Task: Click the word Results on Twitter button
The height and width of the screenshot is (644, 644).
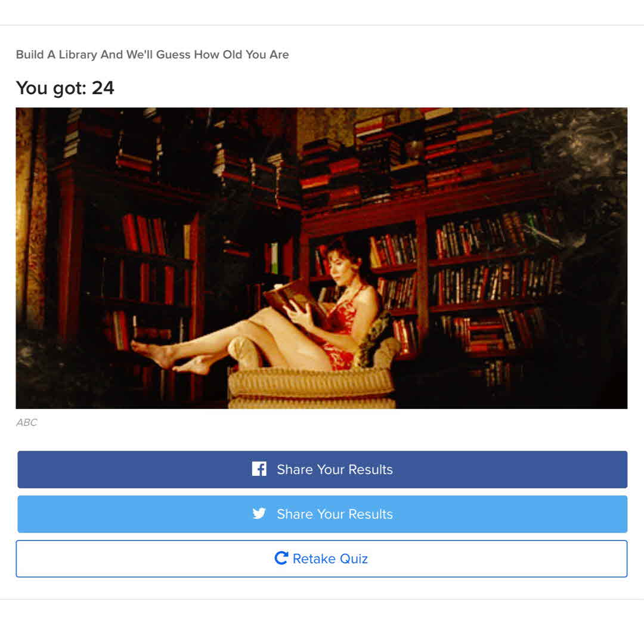Action: coord(370,514)
